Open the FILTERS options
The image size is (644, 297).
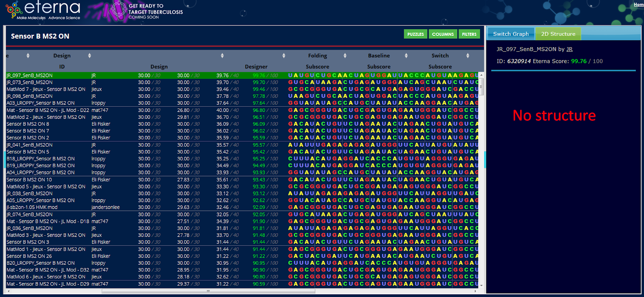469,34
